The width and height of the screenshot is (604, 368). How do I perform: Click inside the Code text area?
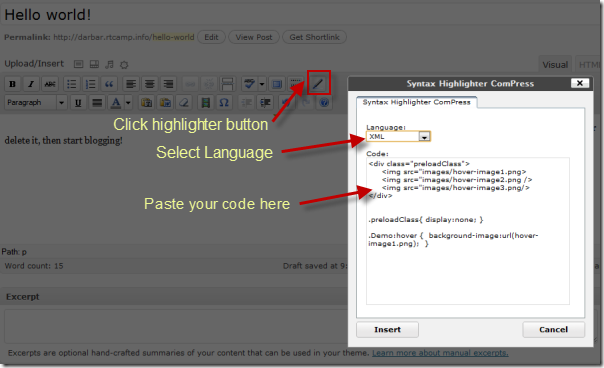coord(468,231)
